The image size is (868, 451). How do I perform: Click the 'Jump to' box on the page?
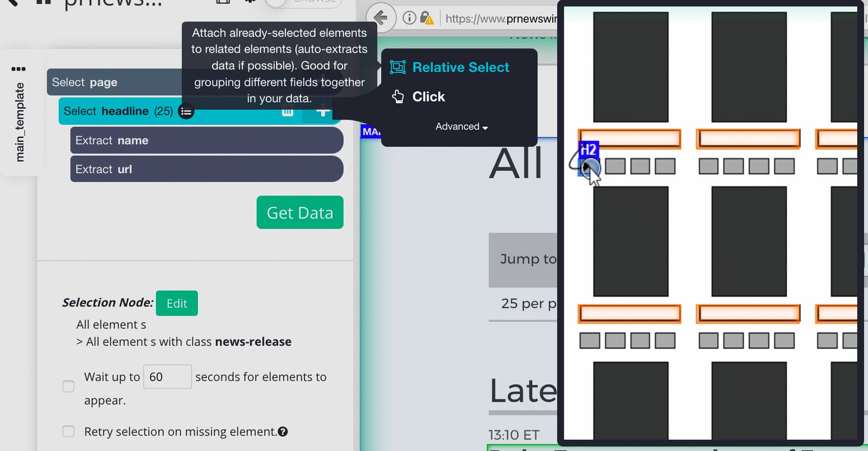[523, 260]
